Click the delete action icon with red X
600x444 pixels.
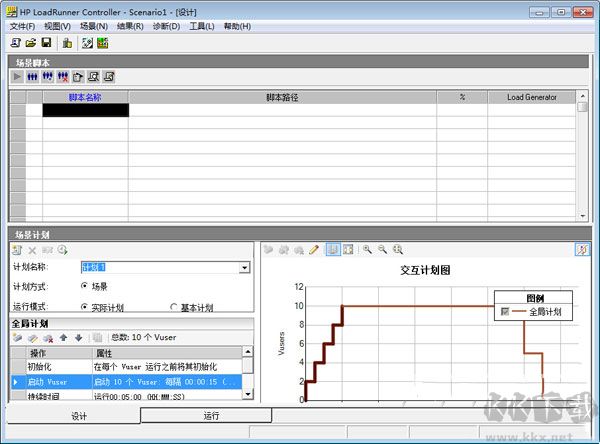[x=48, y=338]
